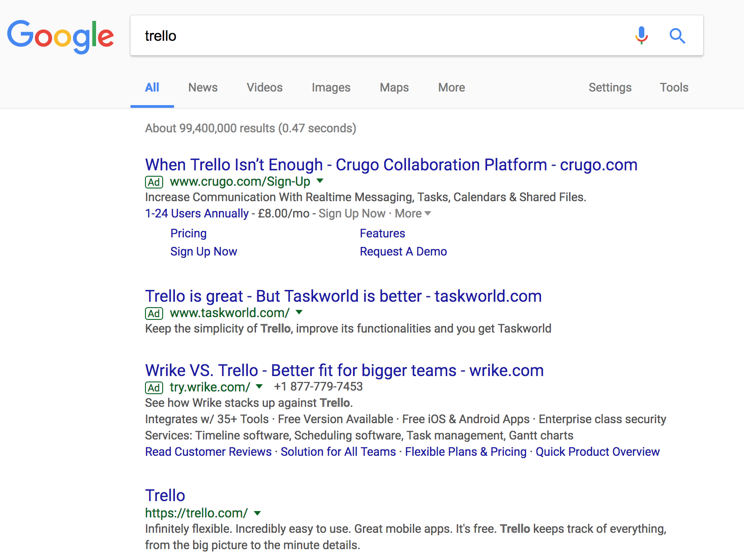The height and width of the screenshot is (560, 744).
Task: Switch to the News tab
Action: [x=203, y=87]
